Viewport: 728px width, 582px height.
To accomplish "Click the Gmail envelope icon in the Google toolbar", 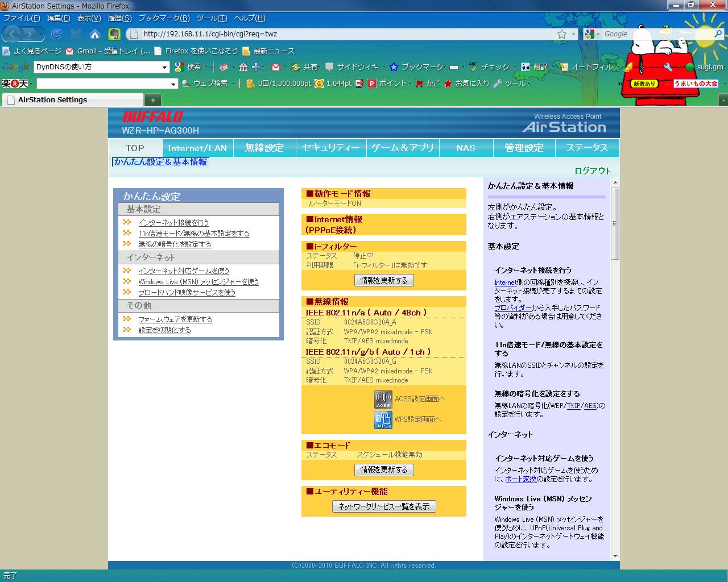I will pyautogui.click(x=276, y=67).
